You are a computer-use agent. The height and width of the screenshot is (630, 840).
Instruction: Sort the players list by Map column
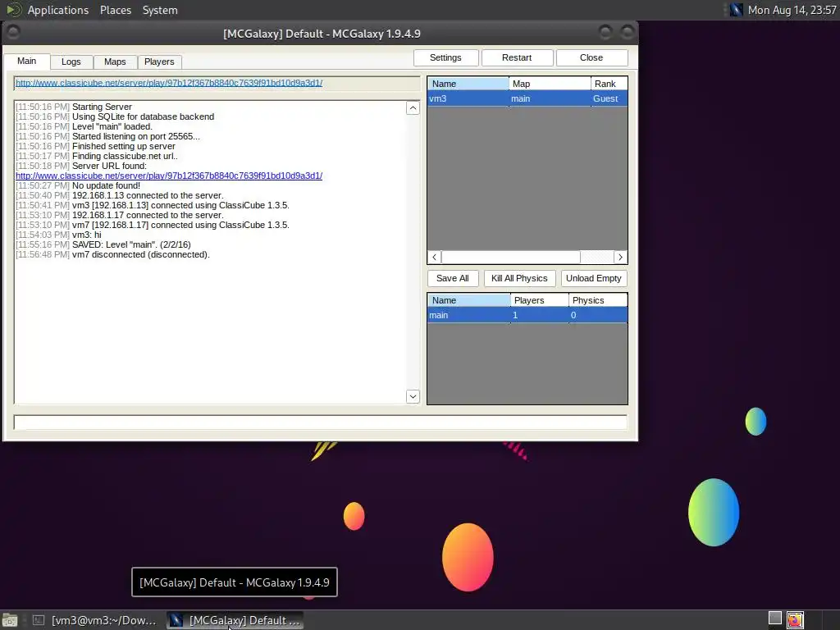coord(550,84)
